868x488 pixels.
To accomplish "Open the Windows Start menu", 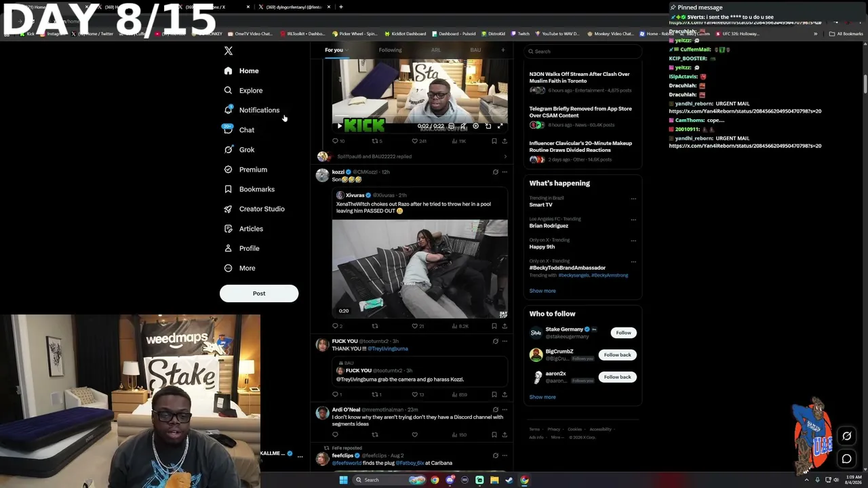I will (343, 480).
